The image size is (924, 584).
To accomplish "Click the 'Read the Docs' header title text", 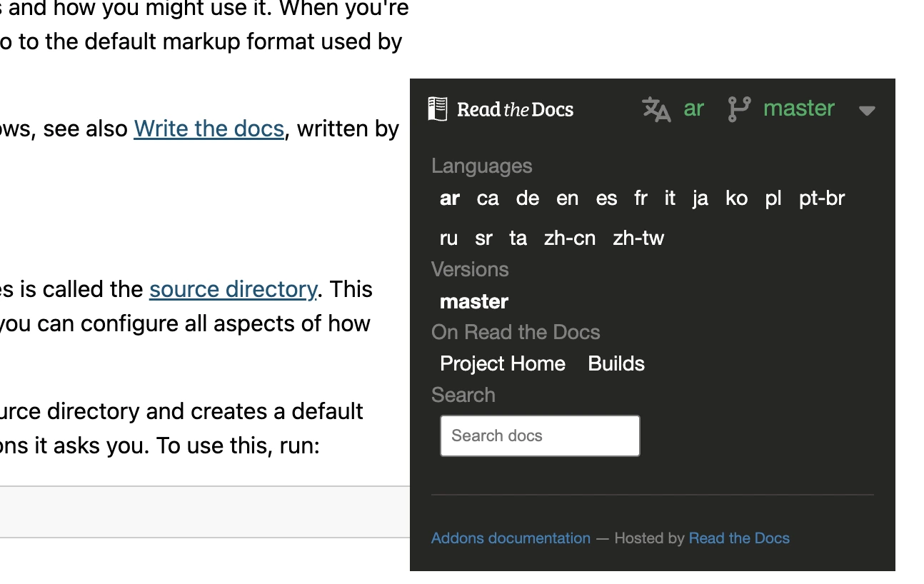I will point(515,109).
